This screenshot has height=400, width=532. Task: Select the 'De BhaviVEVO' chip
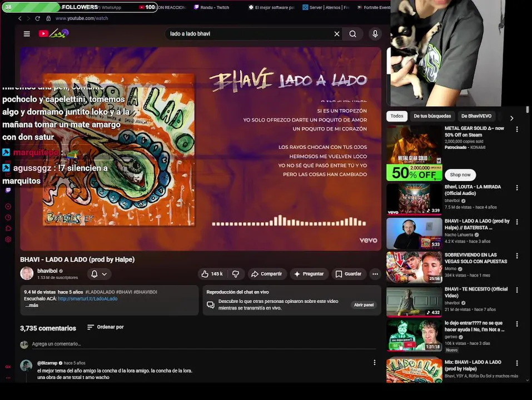pyautogui.click(x=476, y=116)
